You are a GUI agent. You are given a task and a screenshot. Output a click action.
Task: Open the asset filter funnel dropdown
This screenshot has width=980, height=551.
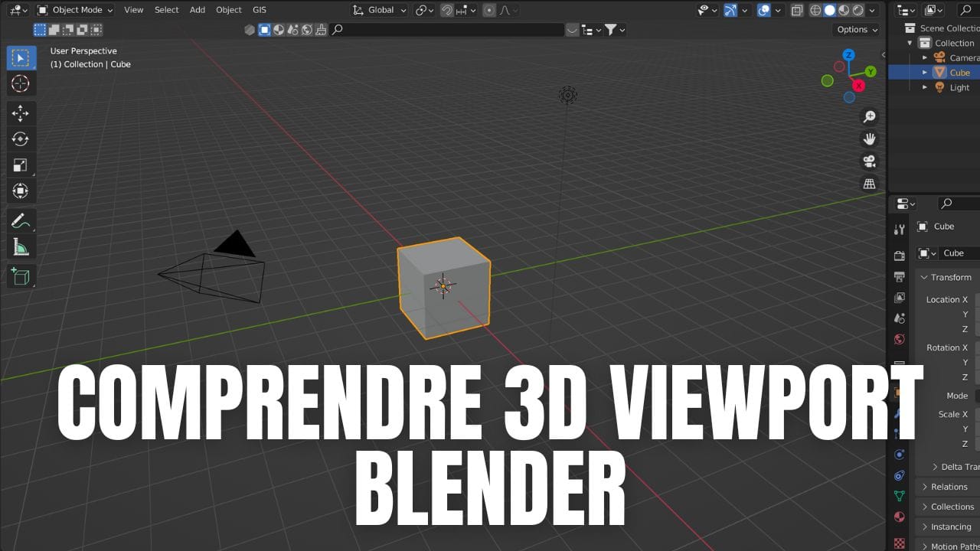615,30
